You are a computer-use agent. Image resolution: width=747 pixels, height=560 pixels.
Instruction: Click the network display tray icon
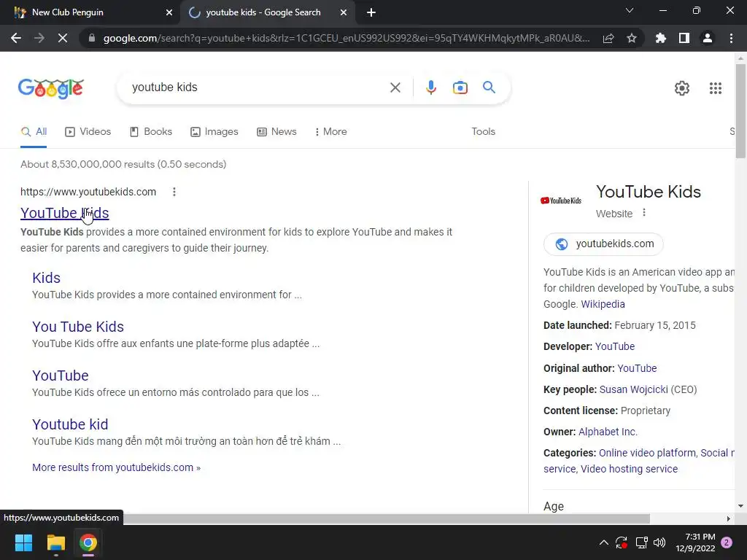(x=641, y=542)
